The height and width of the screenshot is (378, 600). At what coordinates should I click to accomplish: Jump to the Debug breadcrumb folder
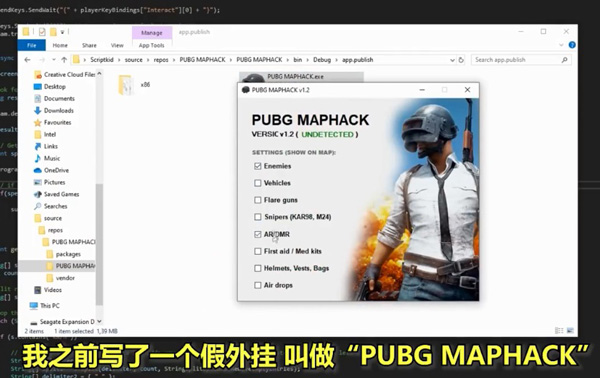coord(322,60)
